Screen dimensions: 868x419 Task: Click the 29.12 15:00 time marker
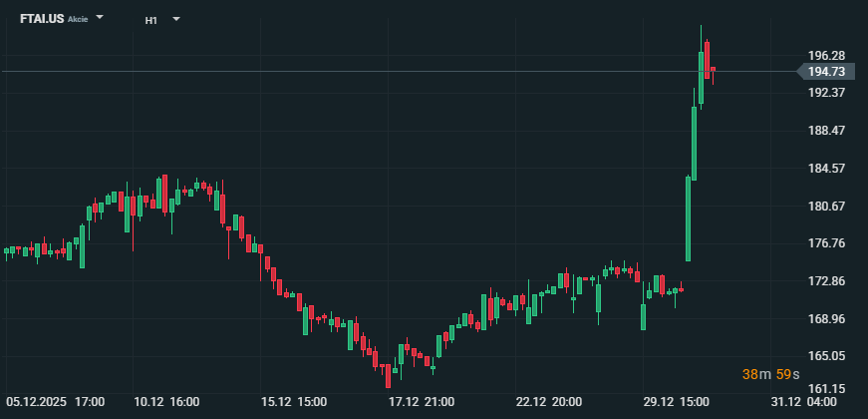point(676,402)
